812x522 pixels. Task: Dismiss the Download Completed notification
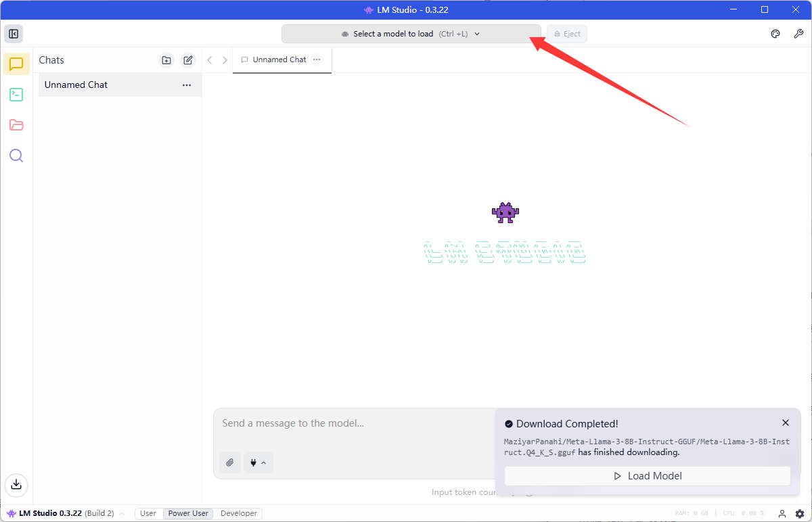[x=786, y=423]
